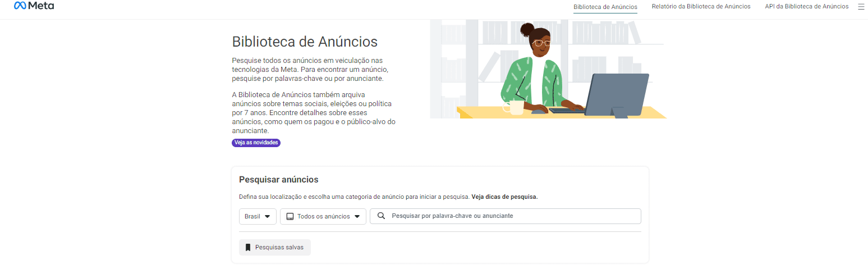Open the Pesquisas salvas button
Viewport: 868px width, 269px height.
pyautogui.click(x=275, y=248)
